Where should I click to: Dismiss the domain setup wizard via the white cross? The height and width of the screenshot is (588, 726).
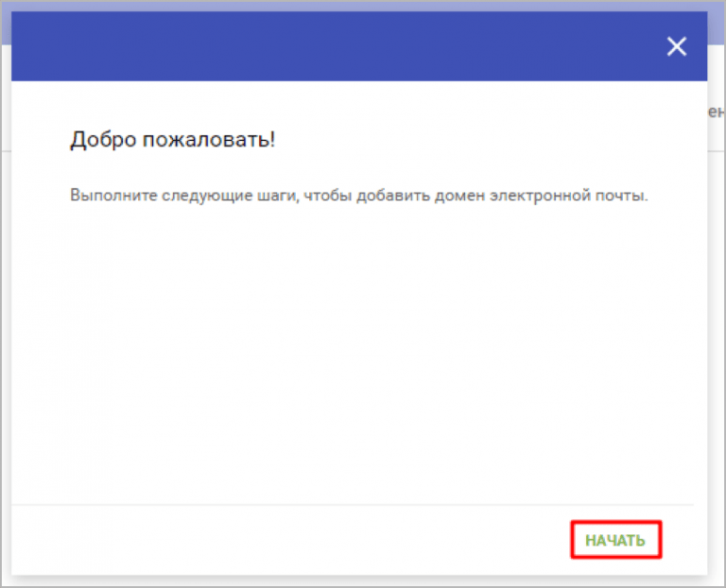(677, 46)
